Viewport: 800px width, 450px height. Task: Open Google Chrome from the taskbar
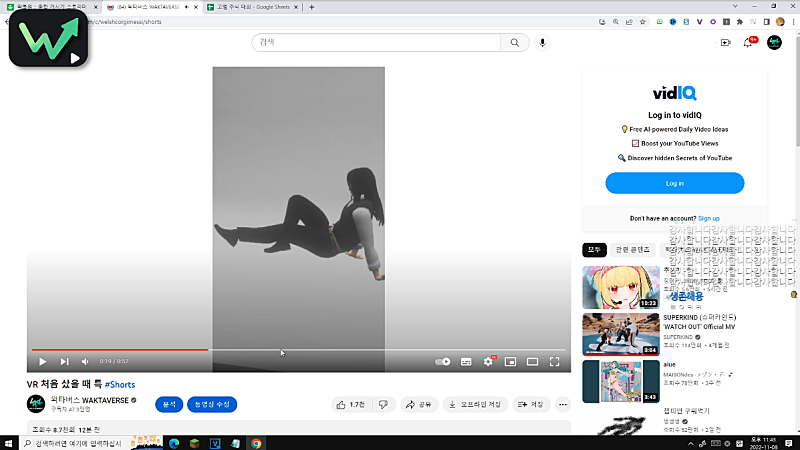[x=256, y=443]
